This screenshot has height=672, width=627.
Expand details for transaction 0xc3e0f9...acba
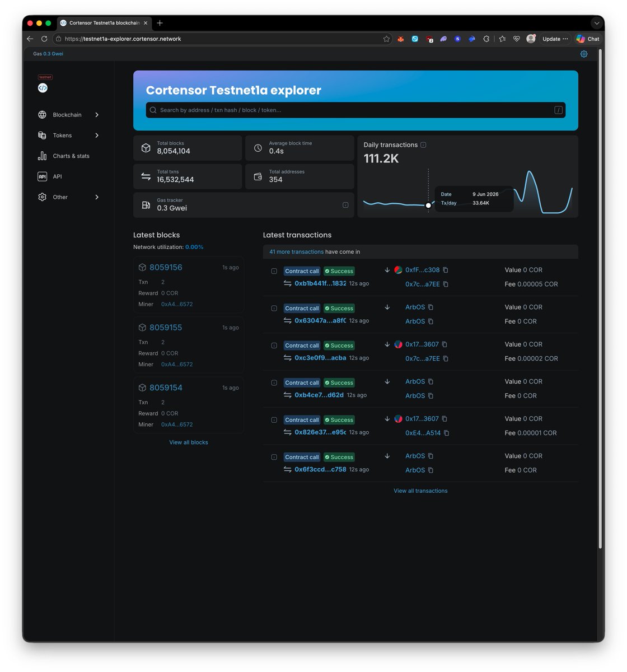(274, 346)
